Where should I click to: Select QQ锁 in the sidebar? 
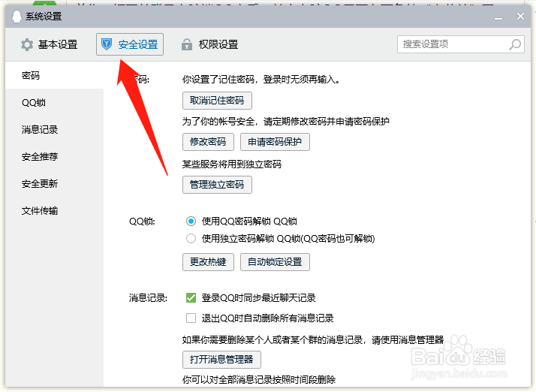point(54,103)
